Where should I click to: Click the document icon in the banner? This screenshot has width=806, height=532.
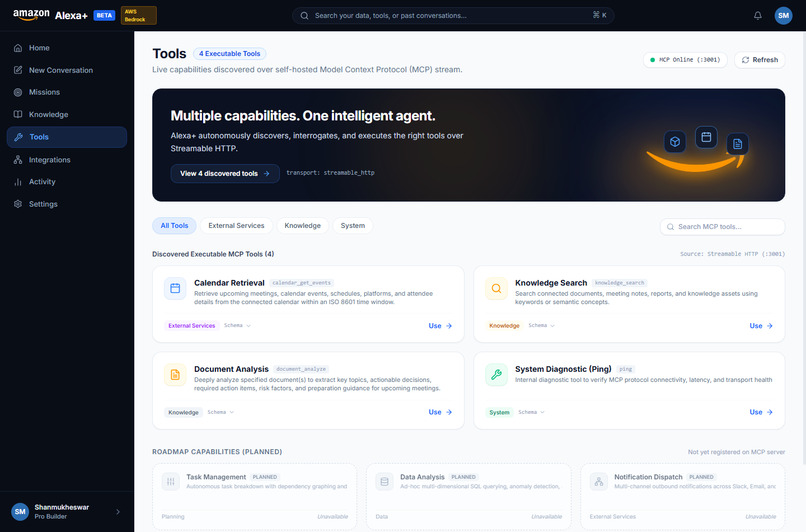pos(738,144)
